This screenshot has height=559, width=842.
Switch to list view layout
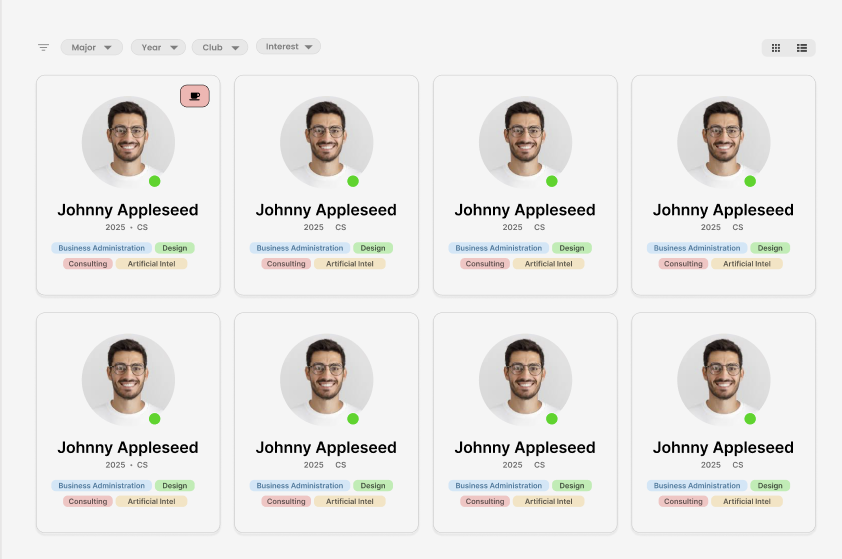click(x=802, y=48)
